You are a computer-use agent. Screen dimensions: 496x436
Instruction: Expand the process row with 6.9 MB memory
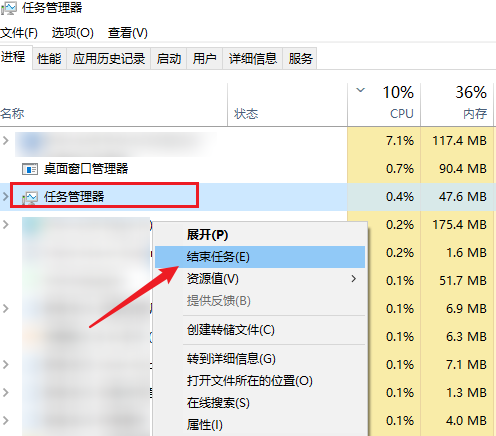(x=5, y=308)
